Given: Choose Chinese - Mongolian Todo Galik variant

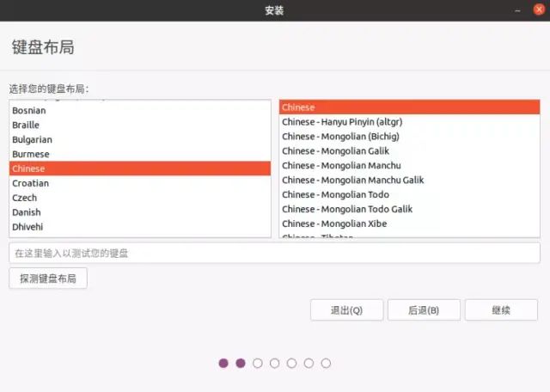Looking at the screenshot, I should pos(347,209).
